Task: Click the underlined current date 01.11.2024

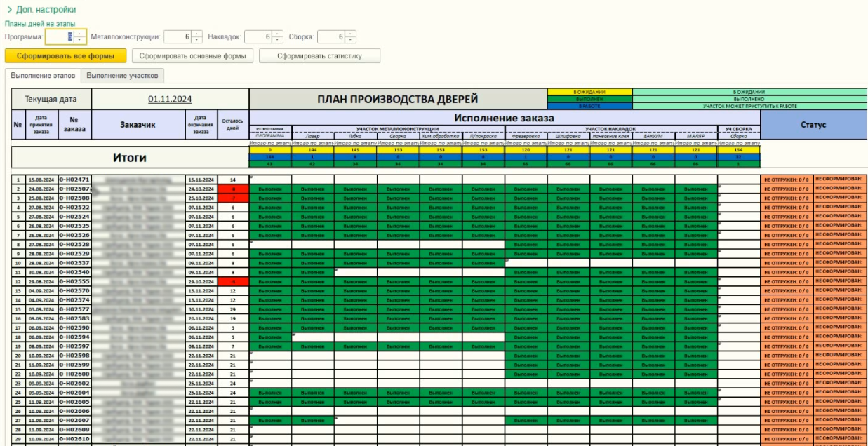Action: tap(170, 100)
